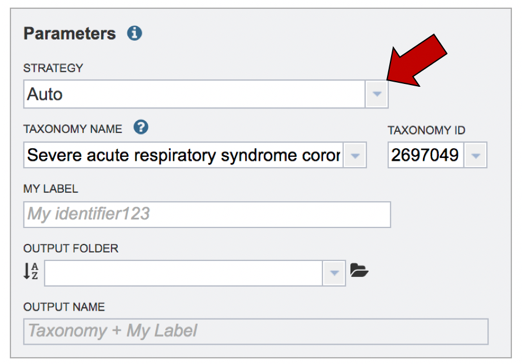Expand the Taxonomy ID dropdown arrow
The height and width of the screenshot is (364, 522).
tap(476, 155)
